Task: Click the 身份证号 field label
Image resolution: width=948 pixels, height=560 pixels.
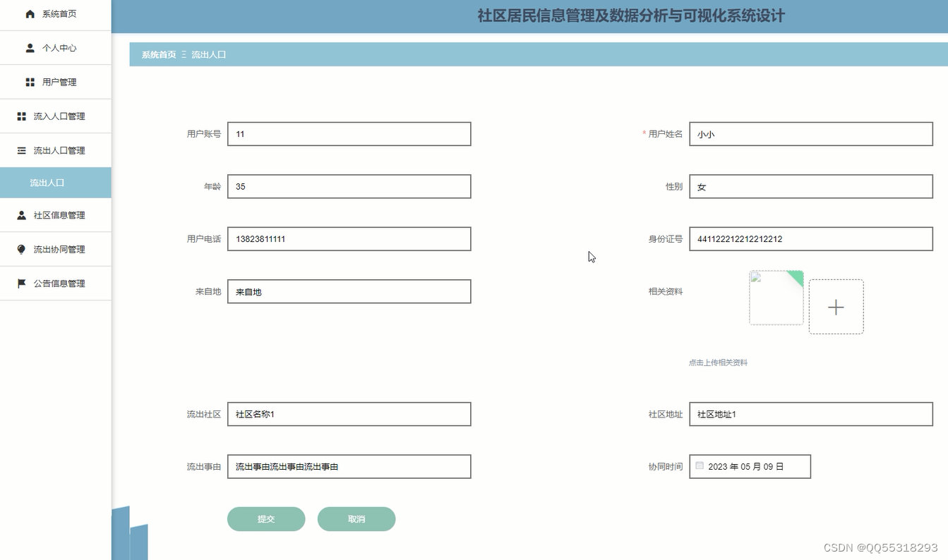Action: coord(666,239)
